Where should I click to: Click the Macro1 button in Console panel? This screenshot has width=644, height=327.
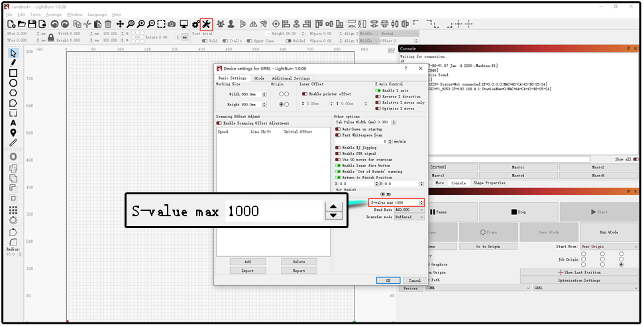pos(518,167)
